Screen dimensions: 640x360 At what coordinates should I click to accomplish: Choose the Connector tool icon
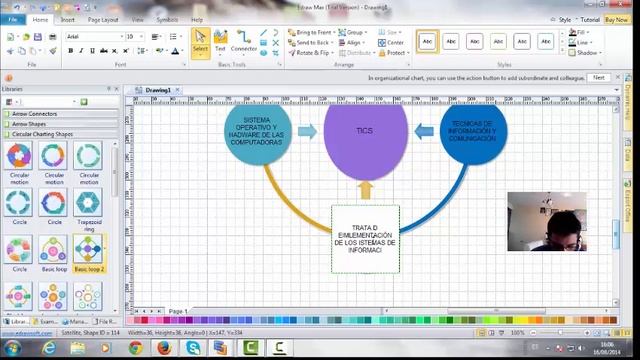point(244,38)
